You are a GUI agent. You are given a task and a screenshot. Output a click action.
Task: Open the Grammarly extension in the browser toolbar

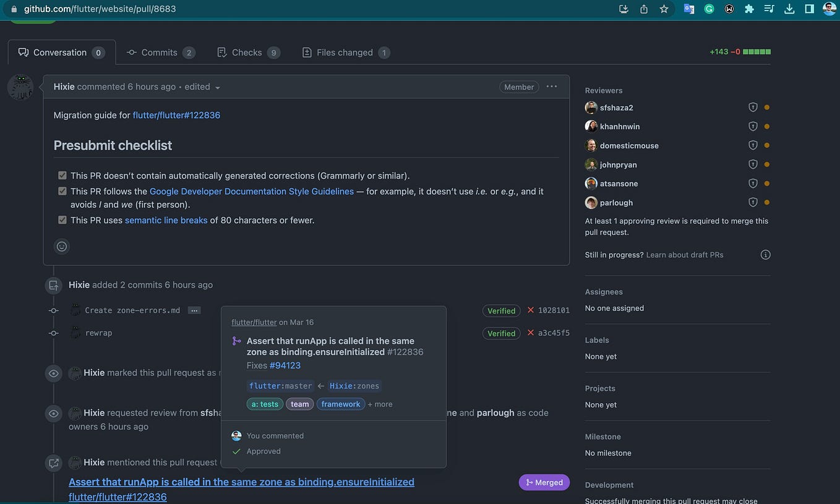708,9
